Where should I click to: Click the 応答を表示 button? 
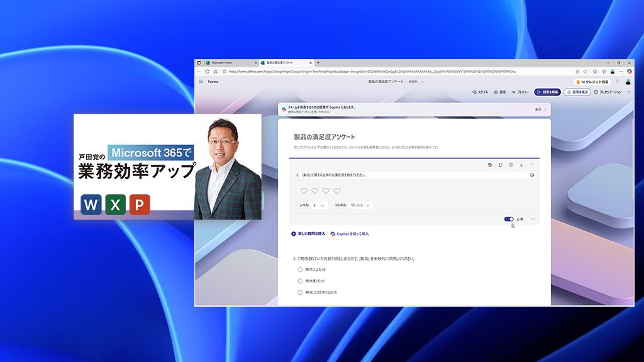577,92
